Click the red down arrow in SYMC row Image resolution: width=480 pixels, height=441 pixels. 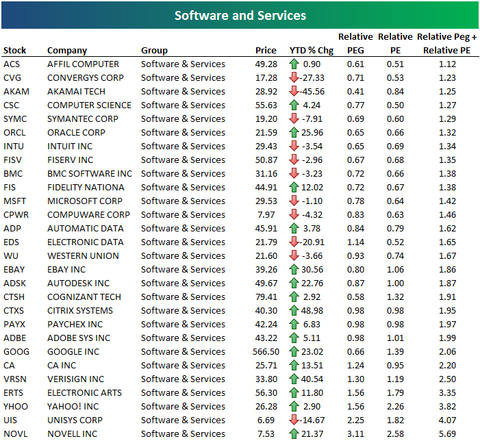[294, 119]
